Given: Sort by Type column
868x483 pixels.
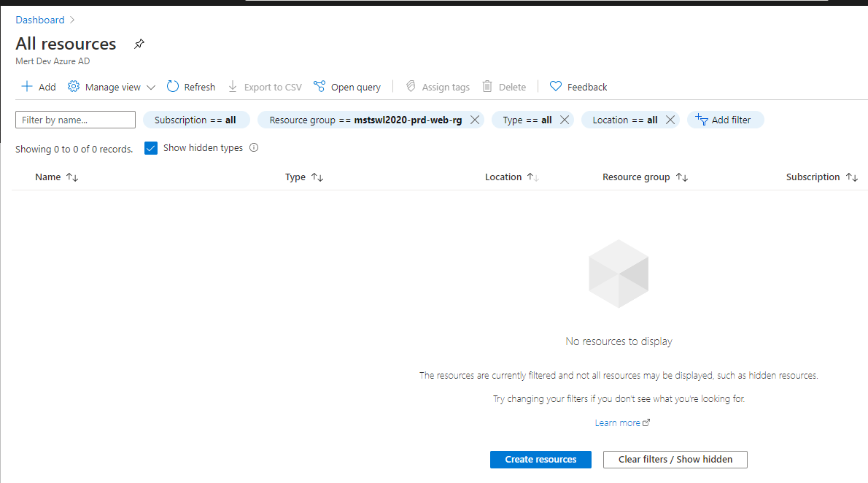Looking at the screenshot, I should 304,177.
